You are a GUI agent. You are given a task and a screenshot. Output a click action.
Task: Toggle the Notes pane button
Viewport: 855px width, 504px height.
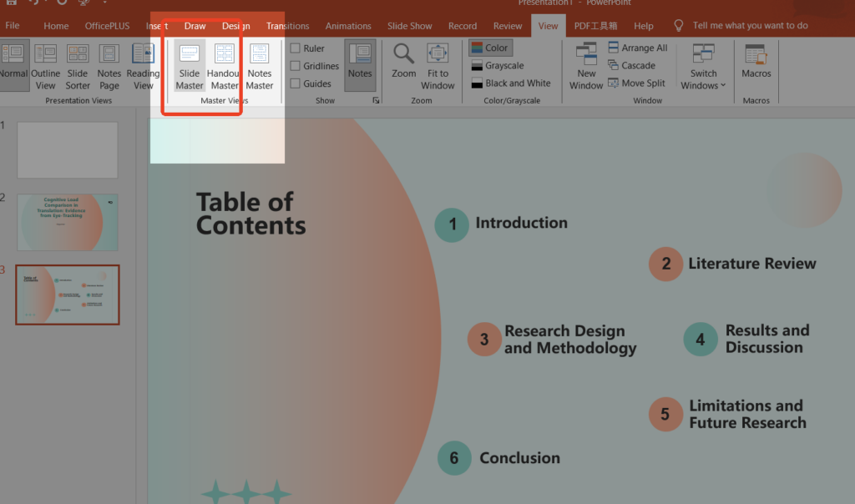click(360, 63)
